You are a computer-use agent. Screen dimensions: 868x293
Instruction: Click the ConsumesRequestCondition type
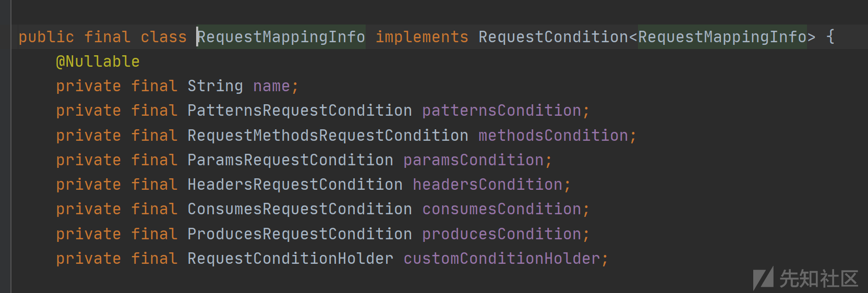coord(300,209)
